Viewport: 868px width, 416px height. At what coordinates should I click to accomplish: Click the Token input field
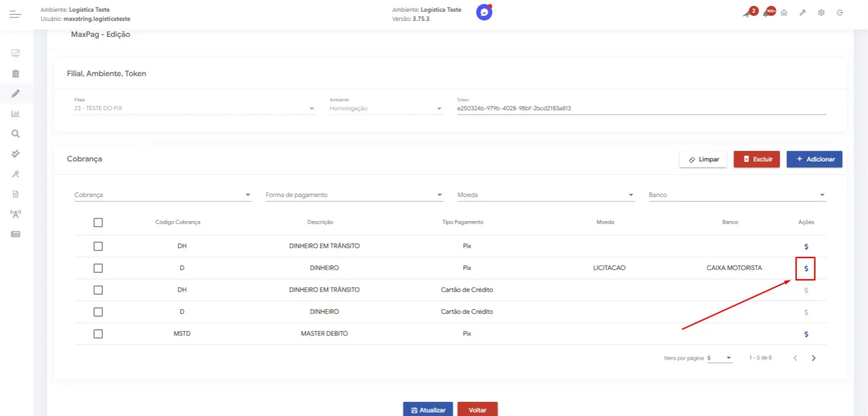[x=641, y=108]
